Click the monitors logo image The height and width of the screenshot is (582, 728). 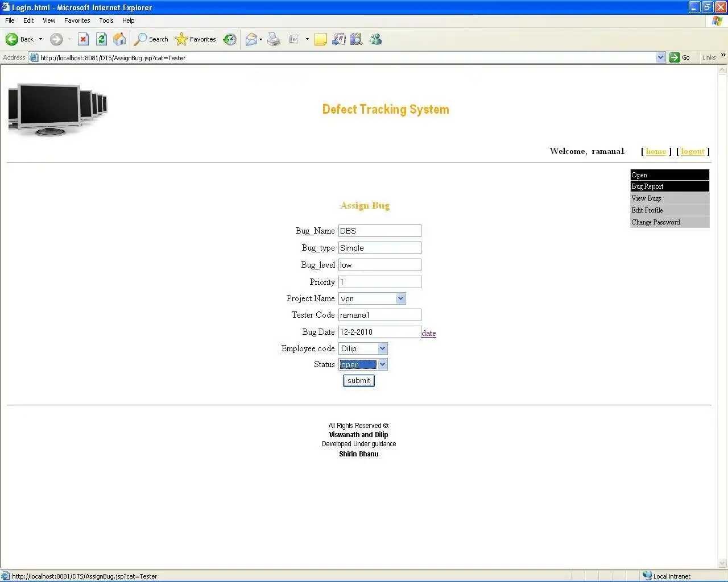[x=57, y=110]
